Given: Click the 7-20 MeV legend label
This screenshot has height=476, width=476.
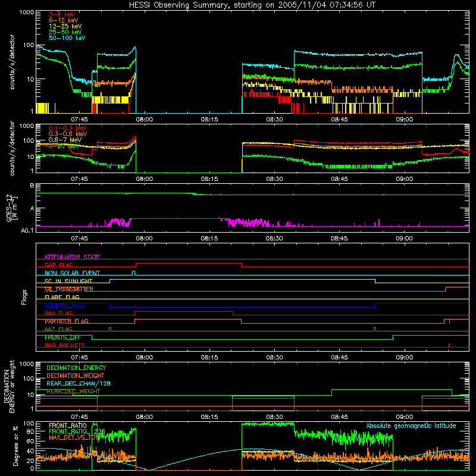Looking at the screenshot, I should [64, 146].
